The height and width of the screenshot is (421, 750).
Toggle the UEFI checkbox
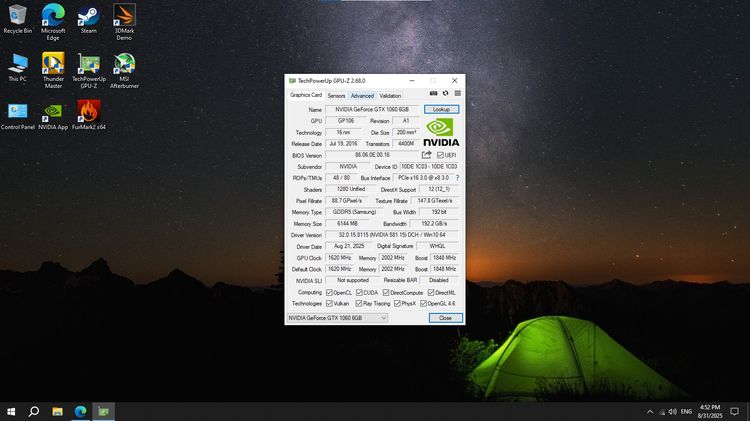(440, 155)
